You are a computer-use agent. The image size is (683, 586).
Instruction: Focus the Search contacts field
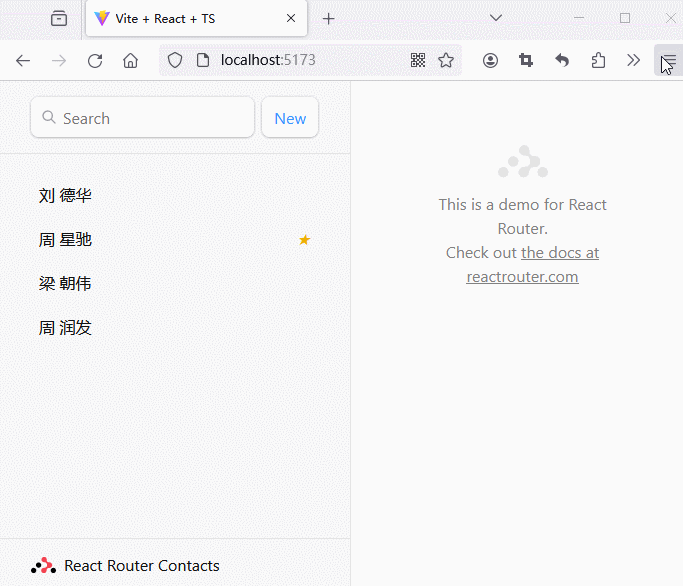click(x=150, y=118)
